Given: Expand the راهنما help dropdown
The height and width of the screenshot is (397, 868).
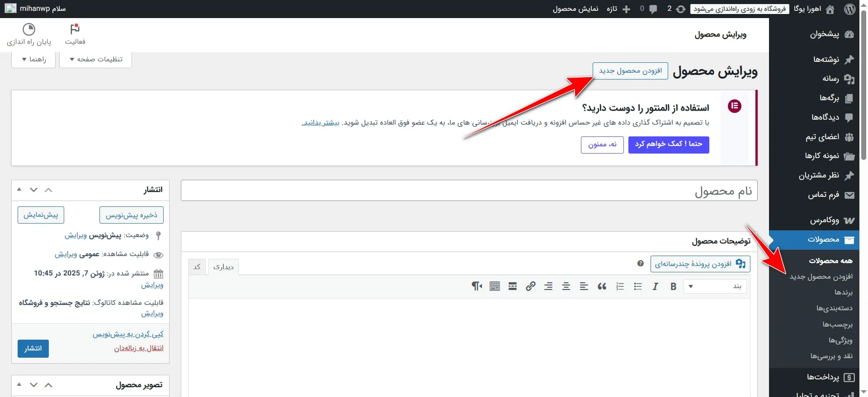Looking at the screenshot, I should [33, 59].
